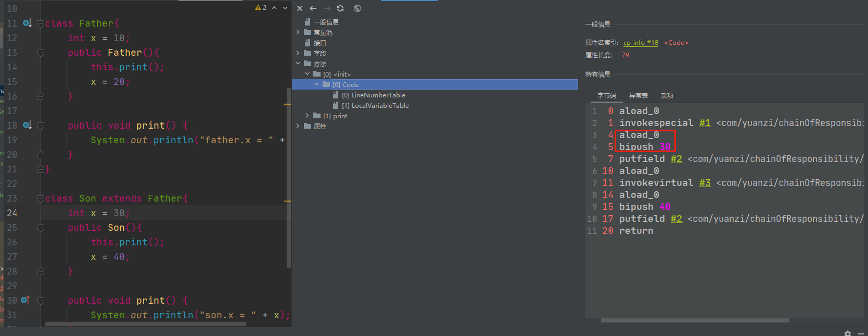
Task: Fold the class Father block on line 11
Action: 41,23
